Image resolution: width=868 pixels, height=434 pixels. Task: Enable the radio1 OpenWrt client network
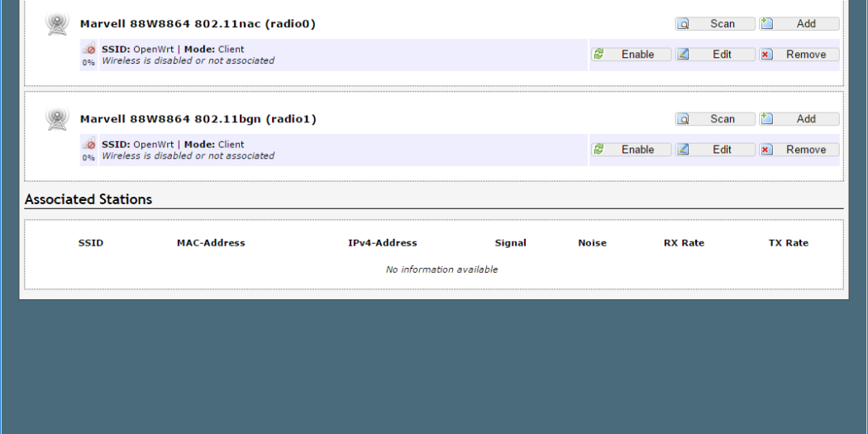click(631, 150)
